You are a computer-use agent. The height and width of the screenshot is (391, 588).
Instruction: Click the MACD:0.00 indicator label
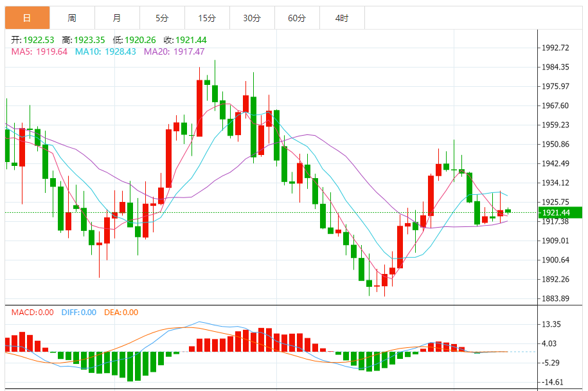tap(33, 312)
